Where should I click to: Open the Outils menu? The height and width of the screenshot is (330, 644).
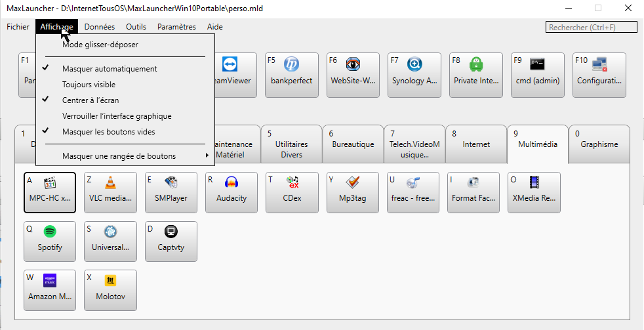pyautogui.click(x=136, y=27)
